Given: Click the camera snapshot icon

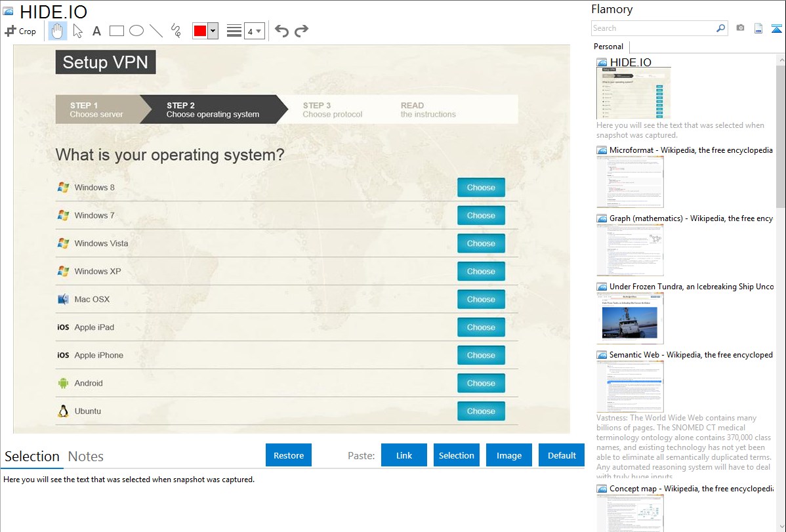Looking at the screenshot, I should [x=740, y=28].
